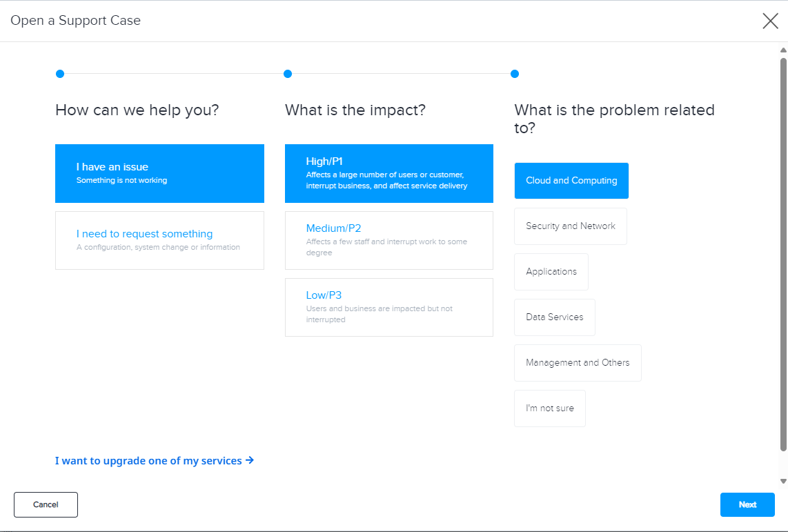
Task: Close the Open a Support Case dialog
Action: [x=770, y=21]
